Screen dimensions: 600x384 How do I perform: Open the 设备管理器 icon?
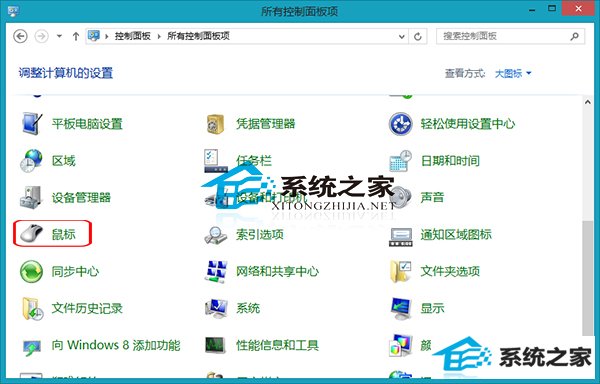coord(31,198)
